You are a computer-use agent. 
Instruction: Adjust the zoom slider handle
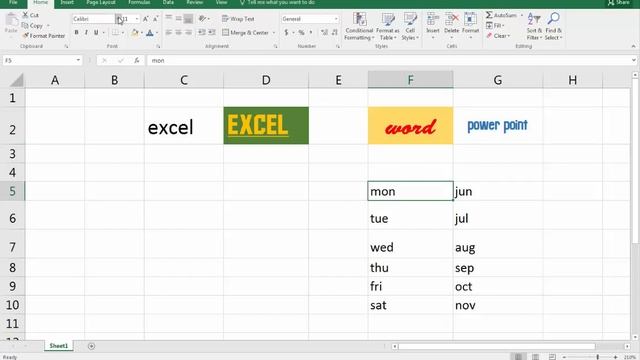(598, 357)
